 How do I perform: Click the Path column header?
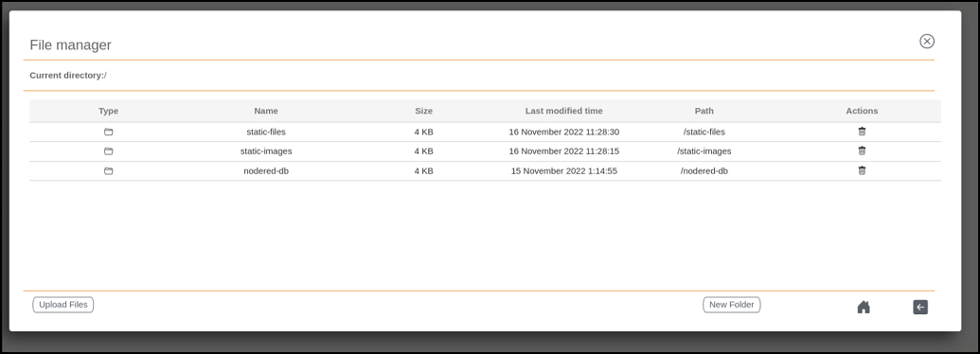point(704,111)
